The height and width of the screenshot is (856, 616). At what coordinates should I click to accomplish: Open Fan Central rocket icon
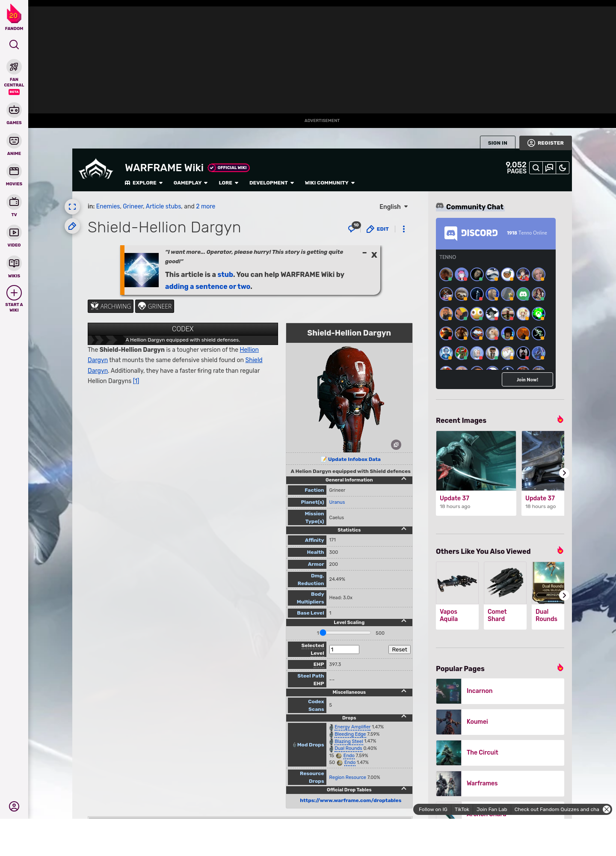click(14, 67)
